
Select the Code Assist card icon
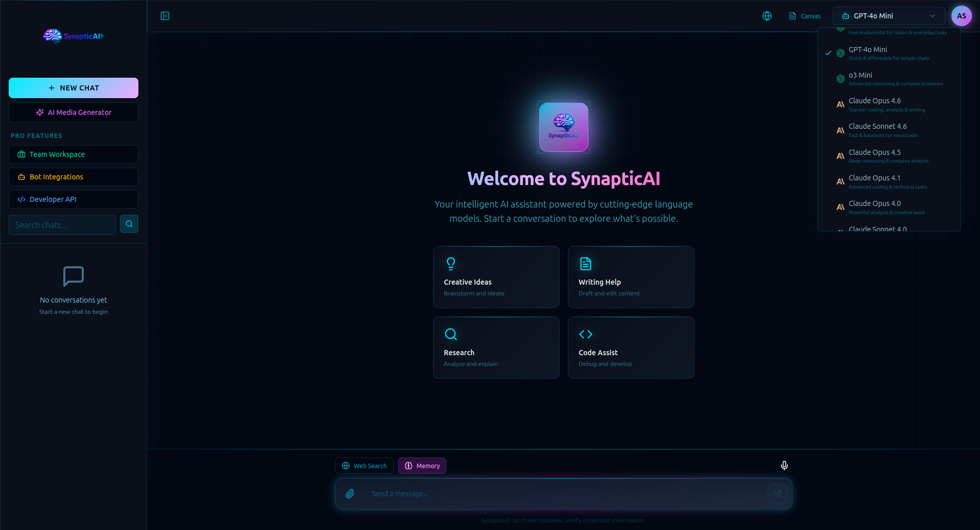586,334
